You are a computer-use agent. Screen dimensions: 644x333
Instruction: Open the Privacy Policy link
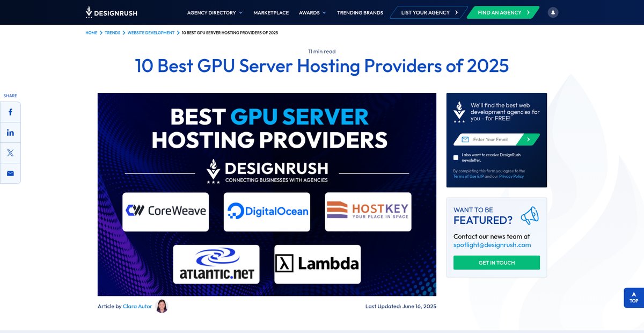point(511,176)
